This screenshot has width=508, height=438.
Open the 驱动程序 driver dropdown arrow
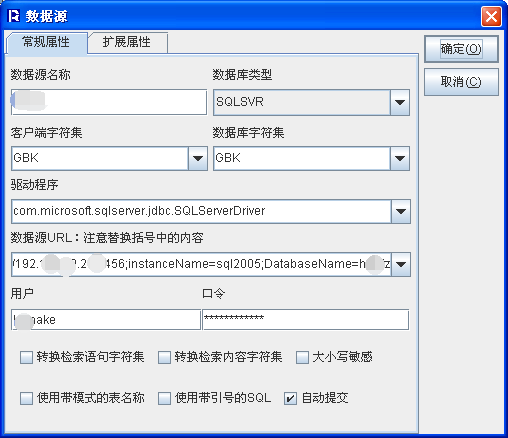401,211
